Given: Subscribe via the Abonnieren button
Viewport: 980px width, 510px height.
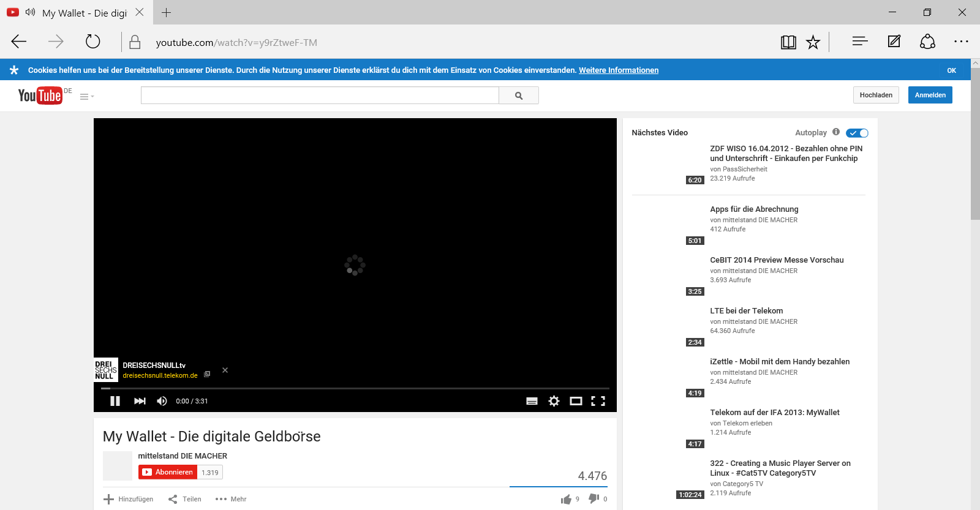Looking at the screenshot, I should pos(168,472).
